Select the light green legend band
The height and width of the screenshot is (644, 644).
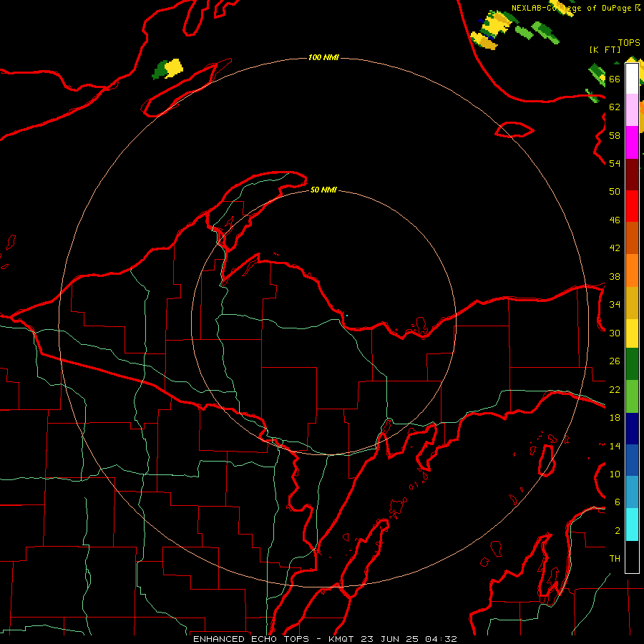pos(632,396)
